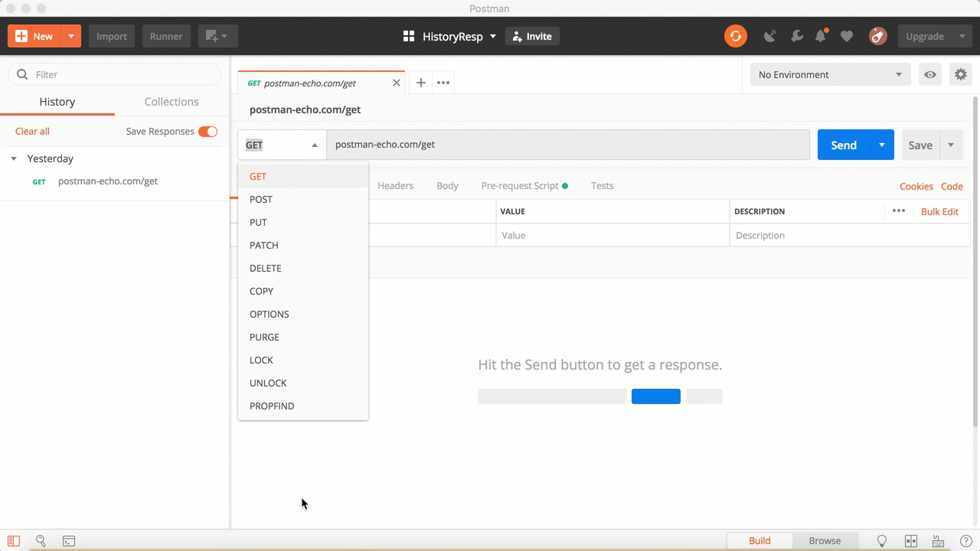The width and height of the screenshot is (980, 551).
Task: Click the Save button
Action: pos(920,145)
